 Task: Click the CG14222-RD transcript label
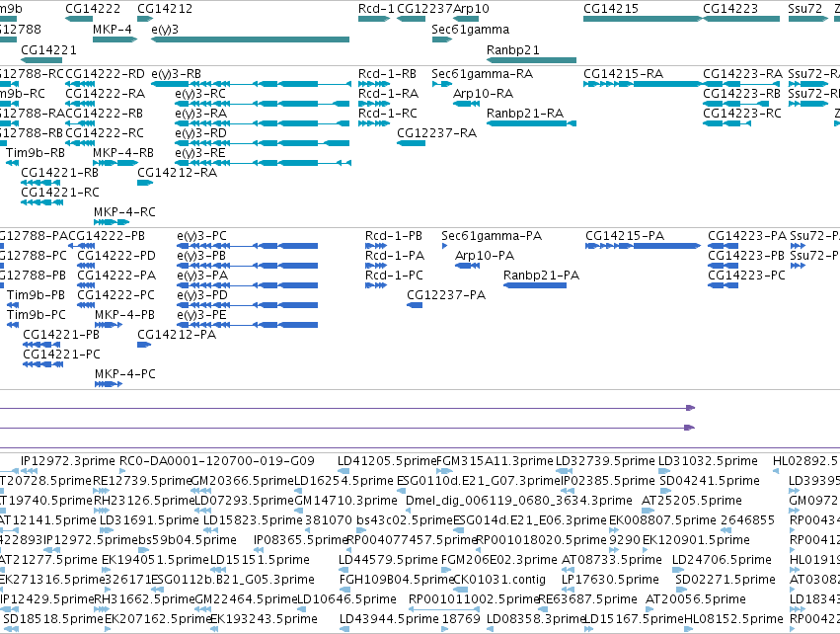point(105,74)
